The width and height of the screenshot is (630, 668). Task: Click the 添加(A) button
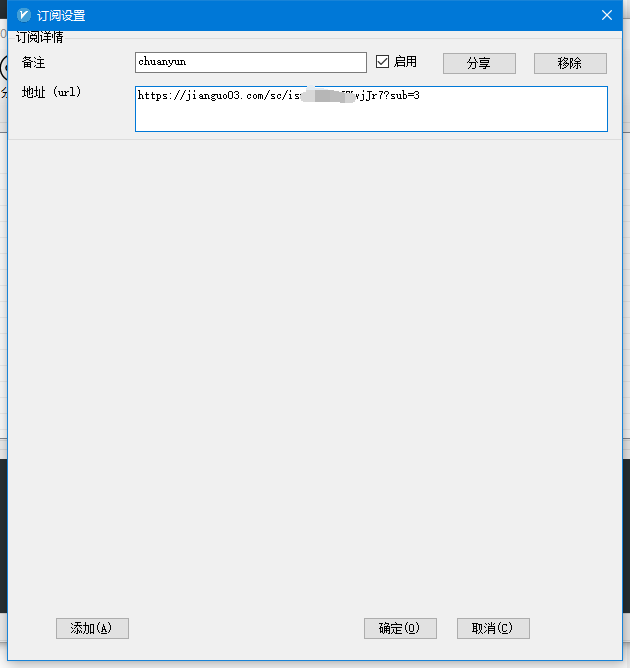92,628
